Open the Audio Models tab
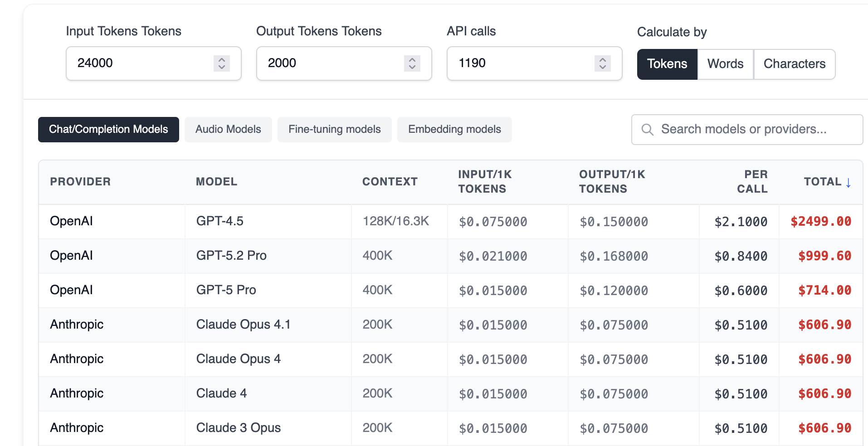 coord(228,130)
